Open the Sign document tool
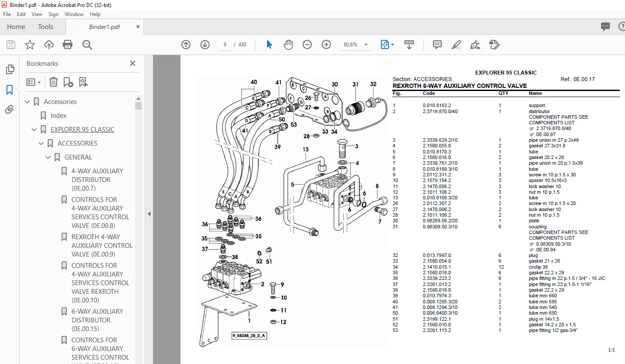 475,45
